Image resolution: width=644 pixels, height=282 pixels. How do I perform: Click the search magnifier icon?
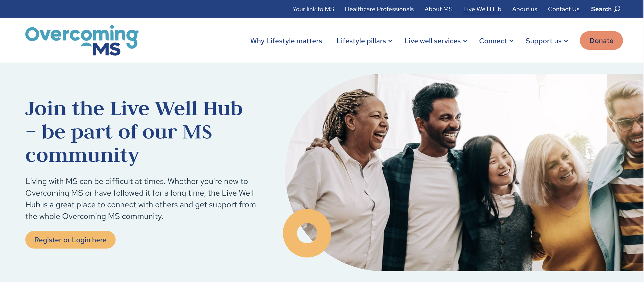pyautogui.click(x=617, y=9)
